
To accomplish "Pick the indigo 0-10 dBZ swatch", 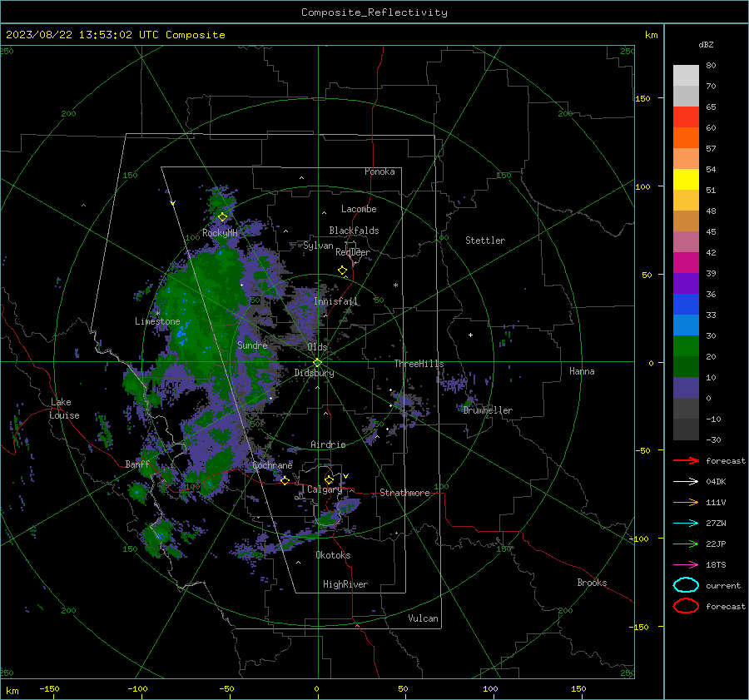I will click(686, 388).
